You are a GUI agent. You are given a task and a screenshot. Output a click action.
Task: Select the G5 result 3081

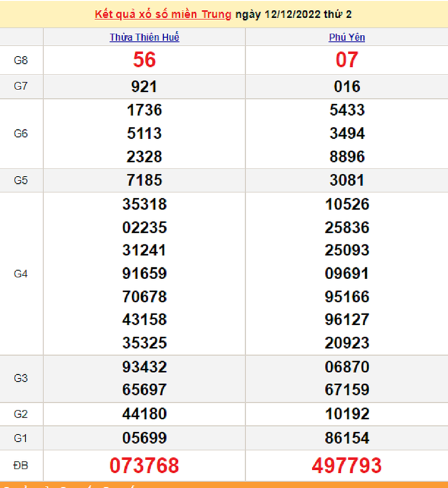(347, 180)
